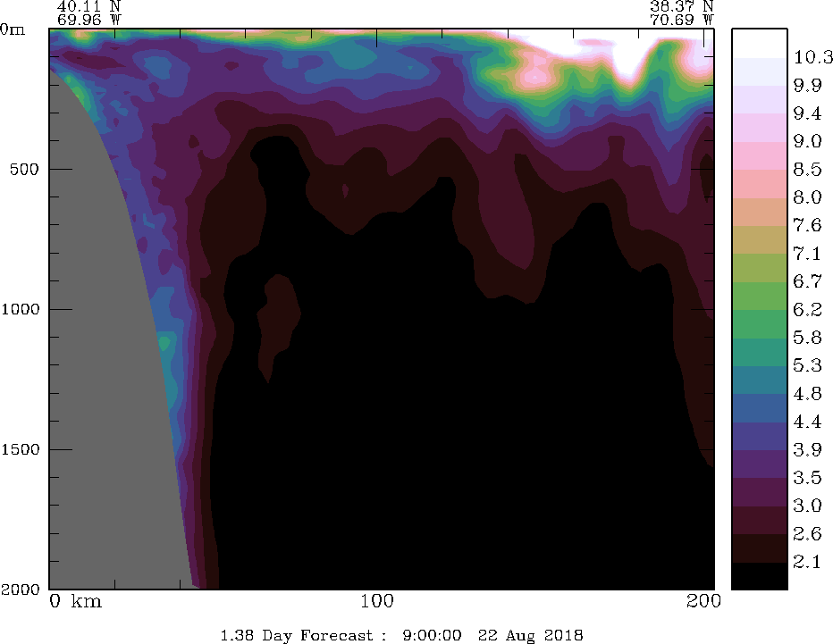
Task: Click the 5.8 colorbar label
Action: coord(807,338)
